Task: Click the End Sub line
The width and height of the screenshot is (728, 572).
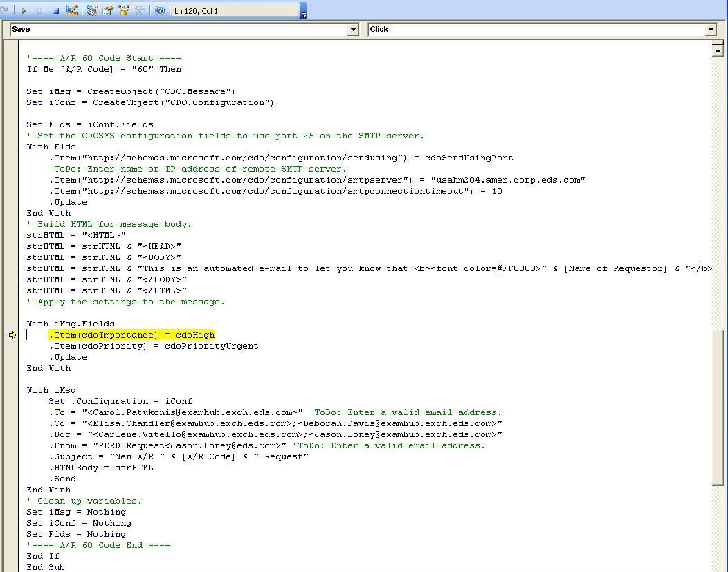Action: click(46, 567)
